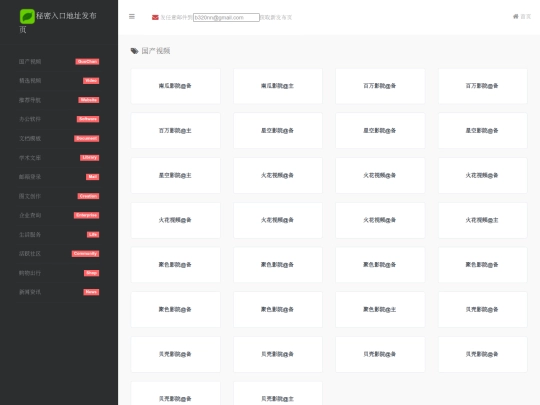Screen dimensions: 540x405
Task: Select the 图文创作 Creation sidebar item
Action: click(x=59, y=196)
